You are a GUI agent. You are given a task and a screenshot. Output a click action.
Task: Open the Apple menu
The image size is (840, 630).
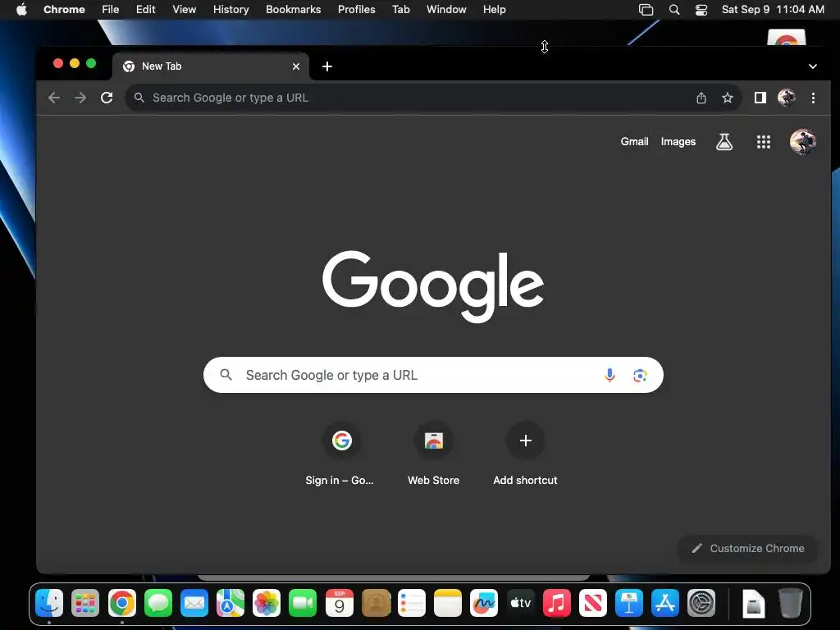pos(21,10)
